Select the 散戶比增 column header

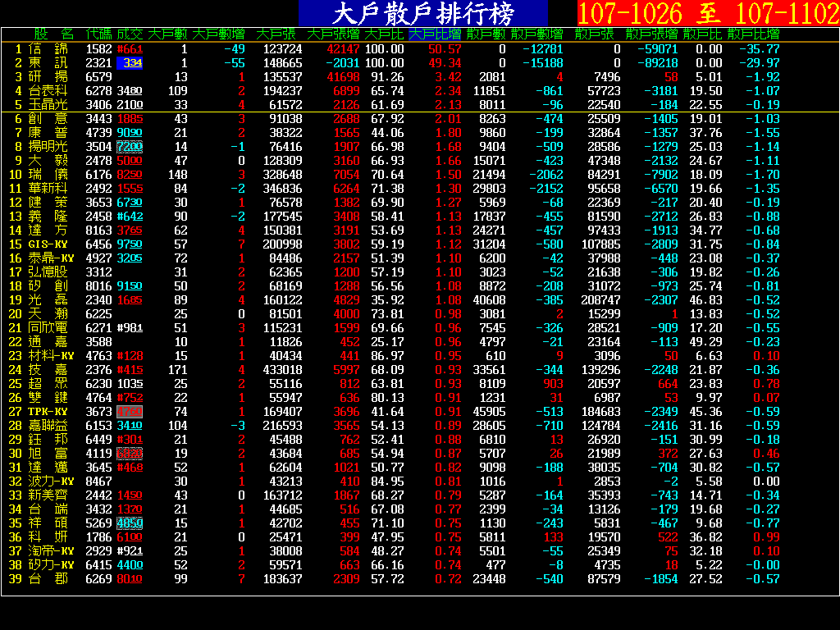(x=753, y=34)
